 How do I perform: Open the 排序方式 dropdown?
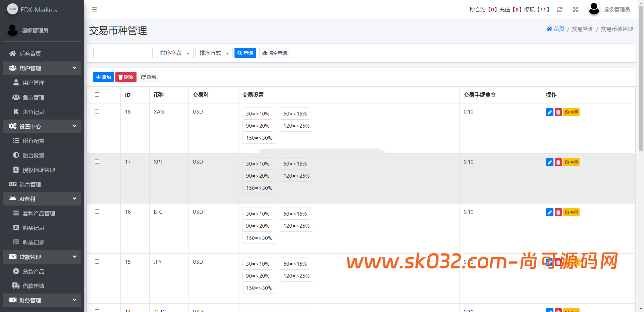214,53
